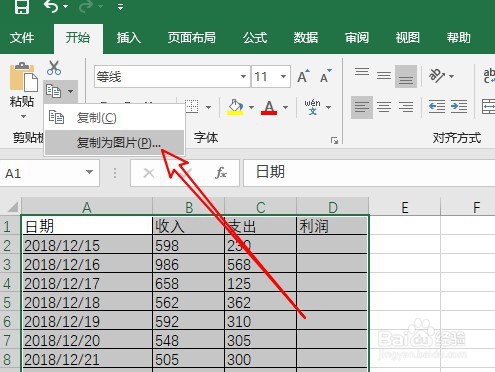The image size is (495, 372).
Task: Expand the Font Color dropdown arrow
Action: click(x=285, y=107)
